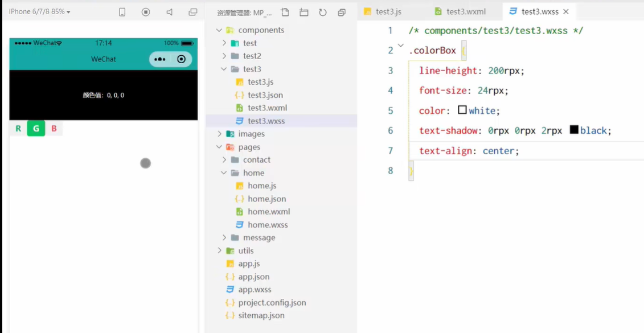Image resolution: width=644 pixels, height=333 pixels.
Task: Open the three-dot menu in the WeChat capsule
Action: coord(160,59)
